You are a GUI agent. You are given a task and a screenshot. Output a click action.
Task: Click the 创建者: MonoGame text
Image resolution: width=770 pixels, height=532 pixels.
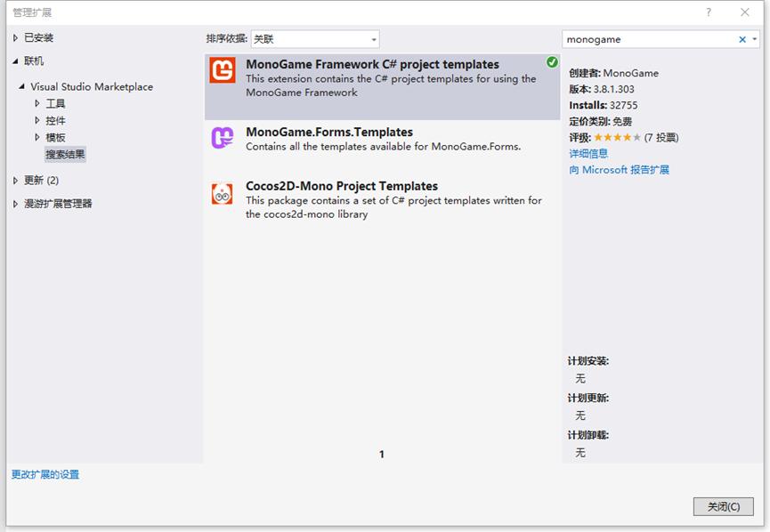614,73
